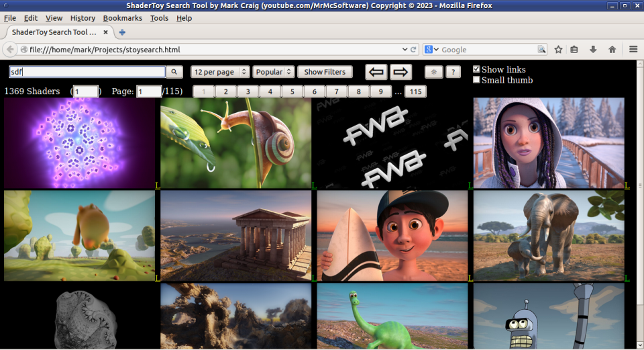
Task: Open the History menu
Action: (x=83, y=18)
